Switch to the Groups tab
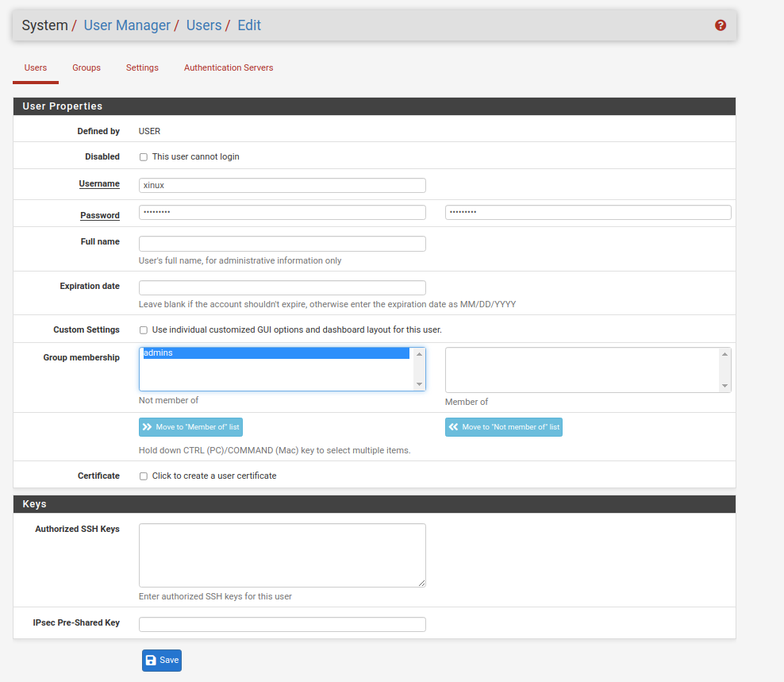The width and height of the screenshot is (784, 682). [86, 68]
